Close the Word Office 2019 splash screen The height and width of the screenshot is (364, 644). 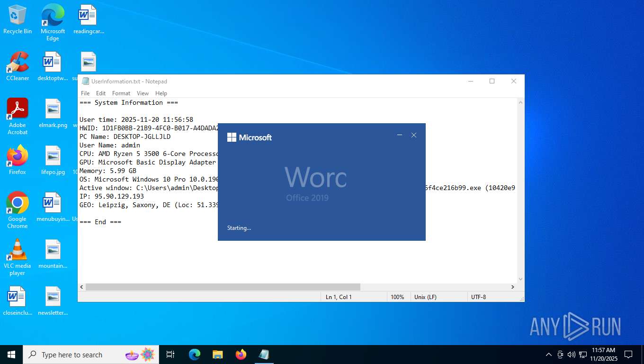[x=414, y=136]
